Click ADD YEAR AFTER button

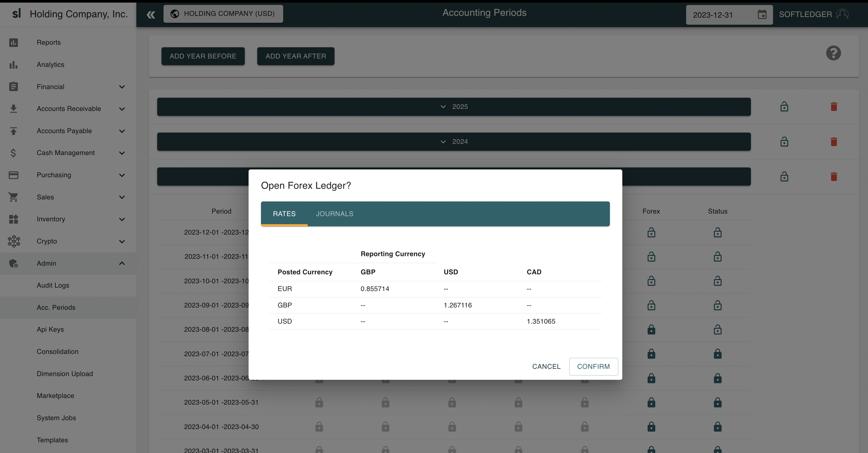tap(296, 56)
